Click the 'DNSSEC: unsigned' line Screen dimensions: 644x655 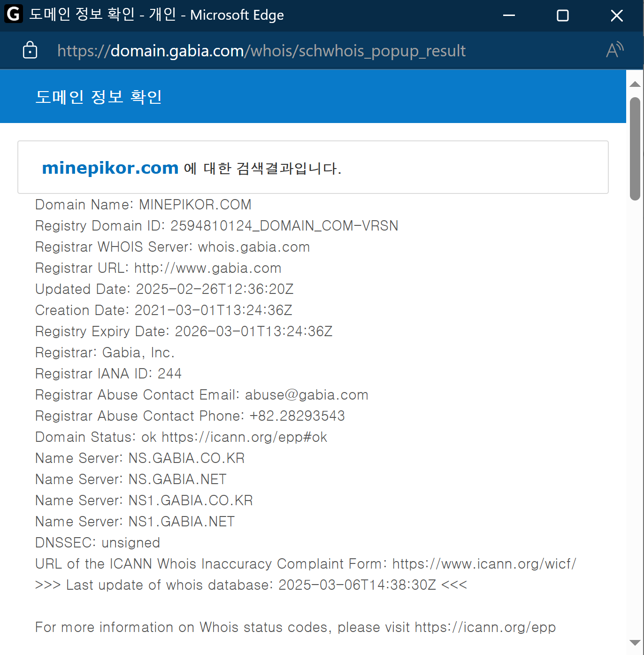(98, 543)
